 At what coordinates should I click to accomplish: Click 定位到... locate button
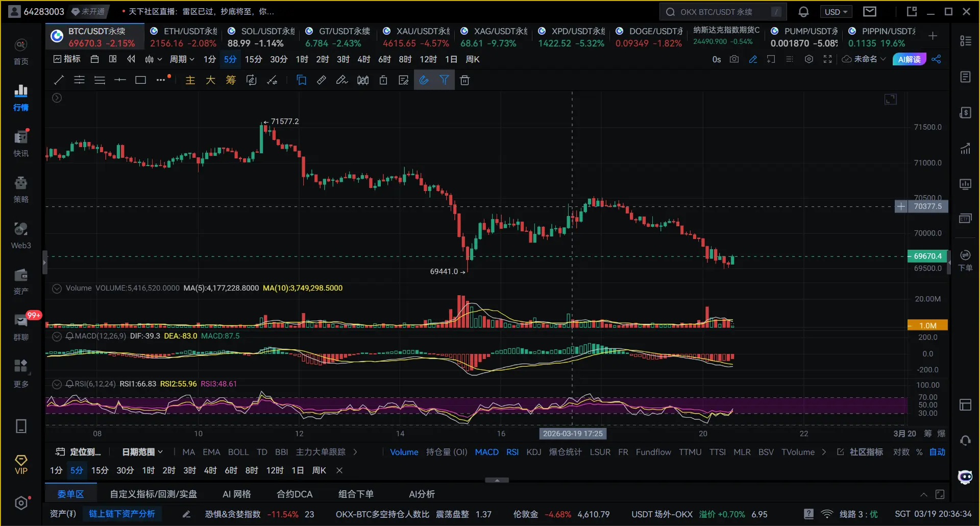click(x=79, y=452)
